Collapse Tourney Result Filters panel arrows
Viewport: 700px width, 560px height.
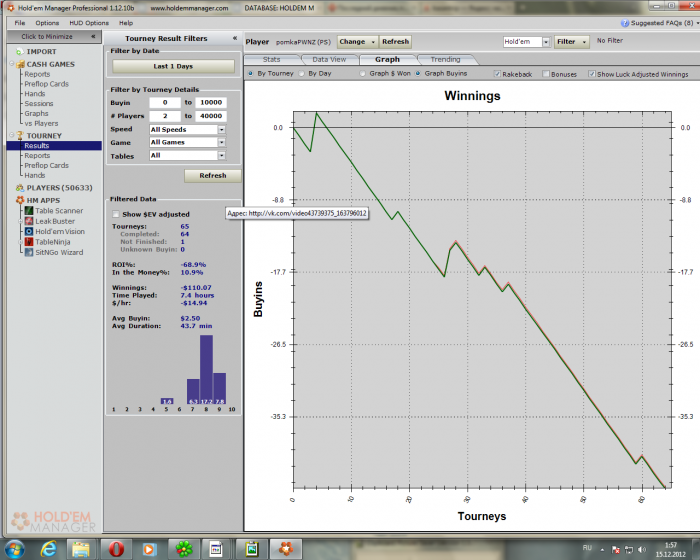coord(234,38)
